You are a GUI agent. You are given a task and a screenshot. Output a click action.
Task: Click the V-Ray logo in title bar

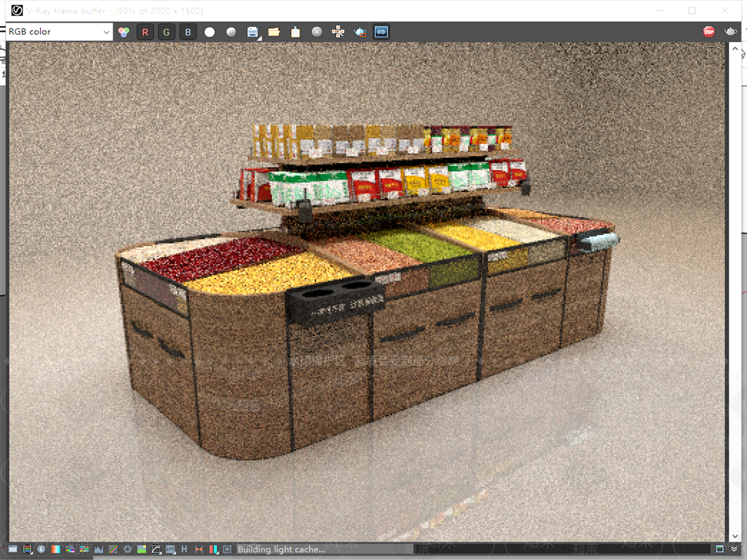(17, 10)
